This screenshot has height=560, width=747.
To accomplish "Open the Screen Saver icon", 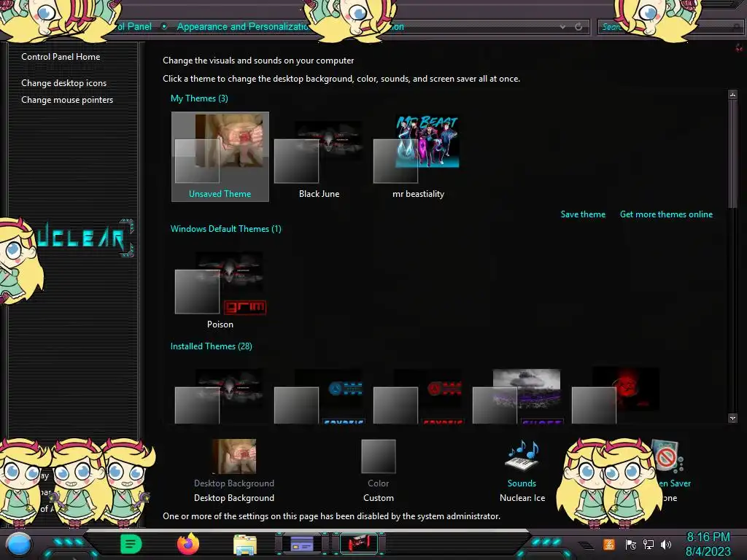I will [667, 457].
